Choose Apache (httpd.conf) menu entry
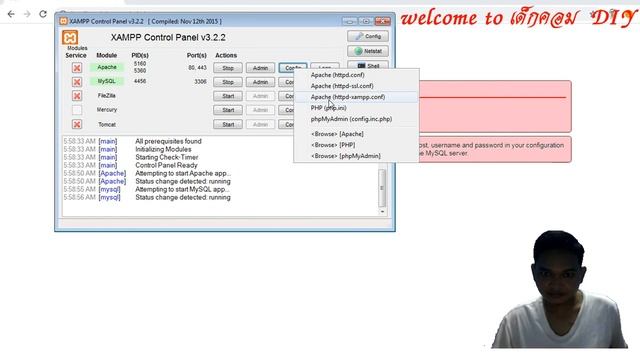The image size is (640, 360). click(356, 75)
